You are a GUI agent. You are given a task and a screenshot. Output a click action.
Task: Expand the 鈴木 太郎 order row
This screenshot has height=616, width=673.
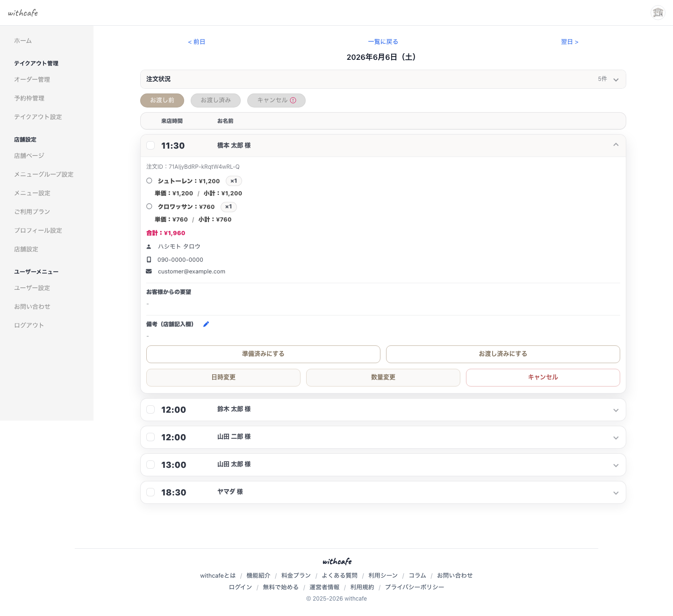point(616,410)
